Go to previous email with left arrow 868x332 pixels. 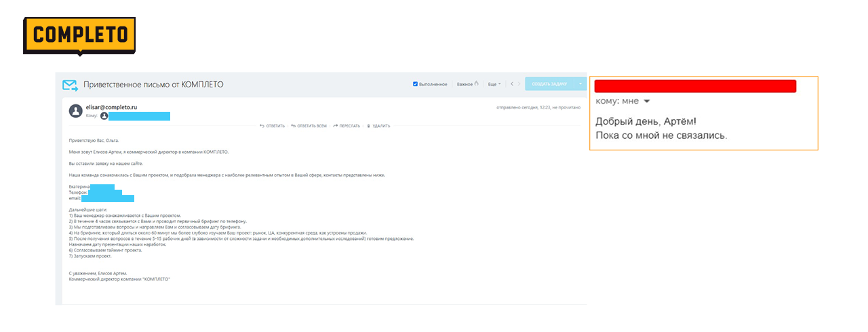(x=512, y=84)
